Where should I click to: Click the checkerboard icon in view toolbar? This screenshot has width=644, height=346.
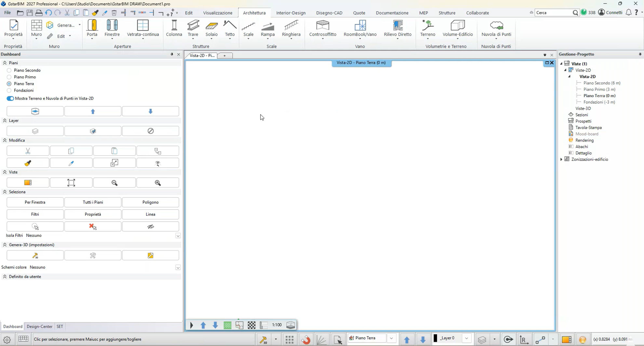coord(251,325)
